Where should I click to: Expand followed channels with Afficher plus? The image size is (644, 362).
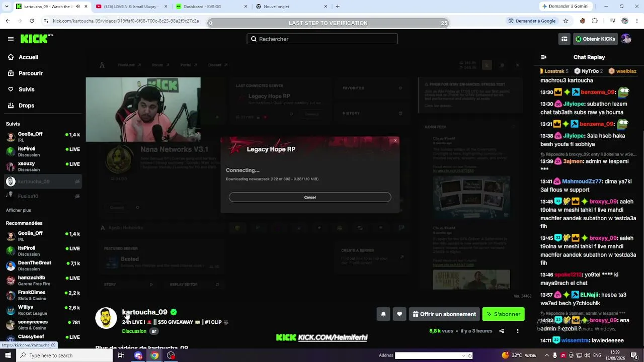click(19, 210)
